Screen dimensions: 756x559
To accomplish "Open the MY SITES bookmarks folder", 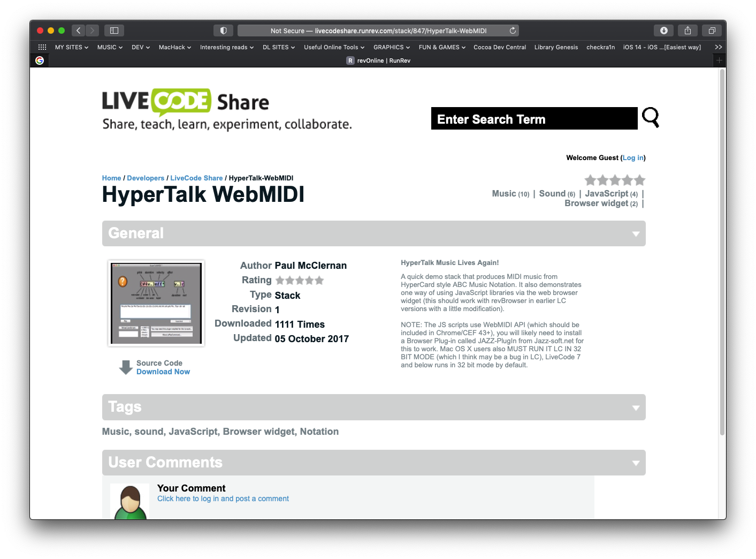I will (72, 47).
